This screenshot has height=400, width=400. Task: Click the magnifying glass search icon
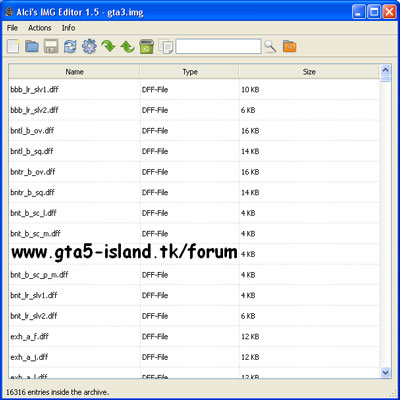[270, 46]
